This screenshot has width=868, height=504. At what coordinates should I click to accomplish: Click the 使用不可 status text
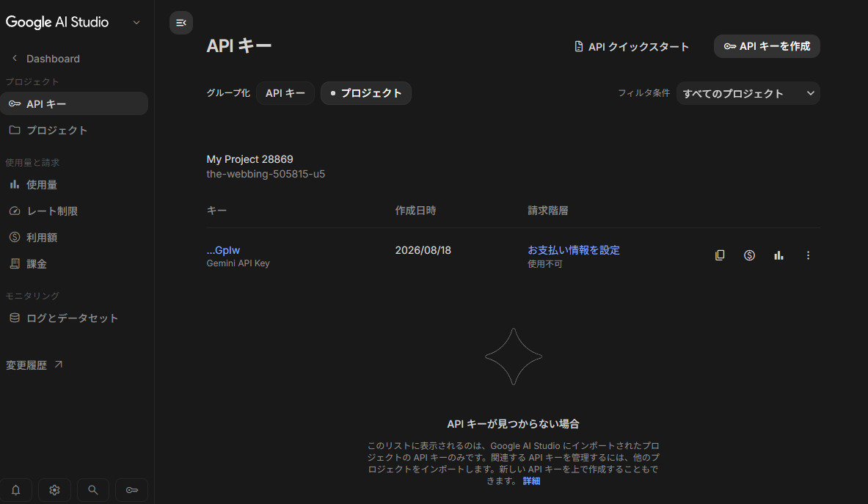coord(544,264)
